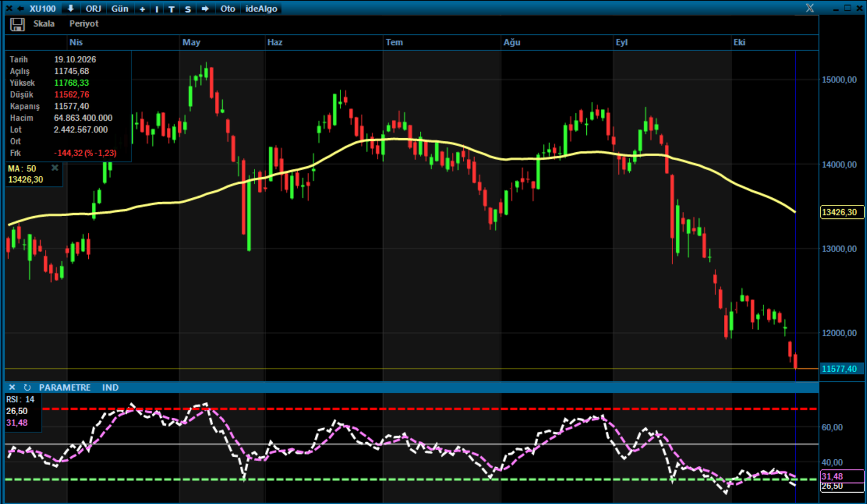
Task: Close the chart with the top-left X
Action: point(9,9)
